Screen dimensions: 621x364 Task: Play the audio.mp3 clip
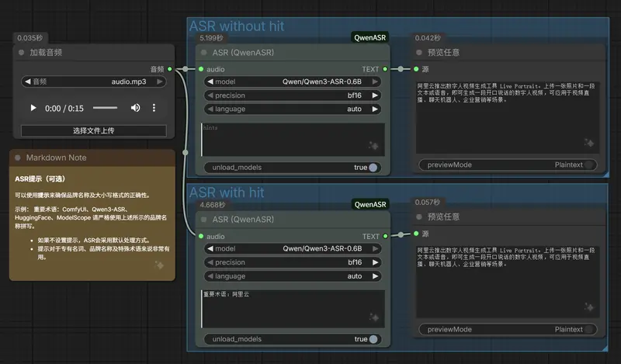[x=33, y=108]
